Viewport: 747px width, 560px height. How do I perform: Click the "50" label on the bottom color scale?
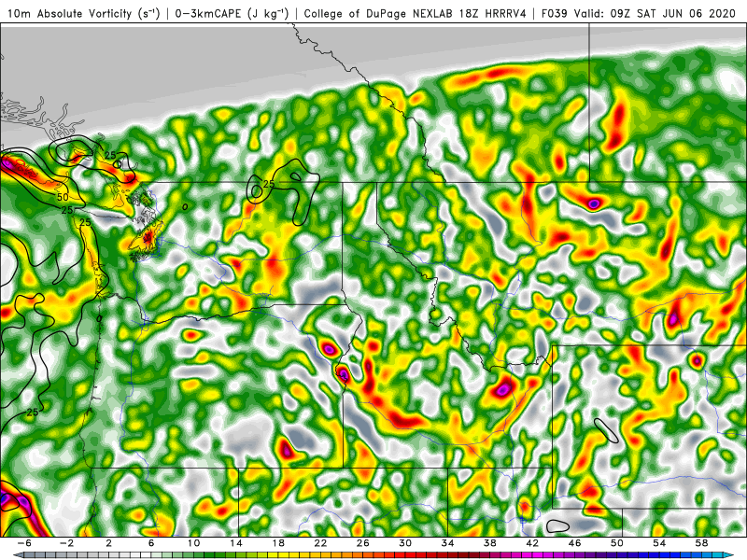click(617, 543)
